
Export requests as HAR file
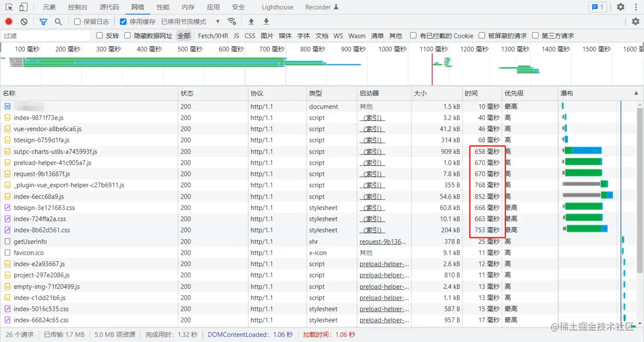click(x=266, y=22)
